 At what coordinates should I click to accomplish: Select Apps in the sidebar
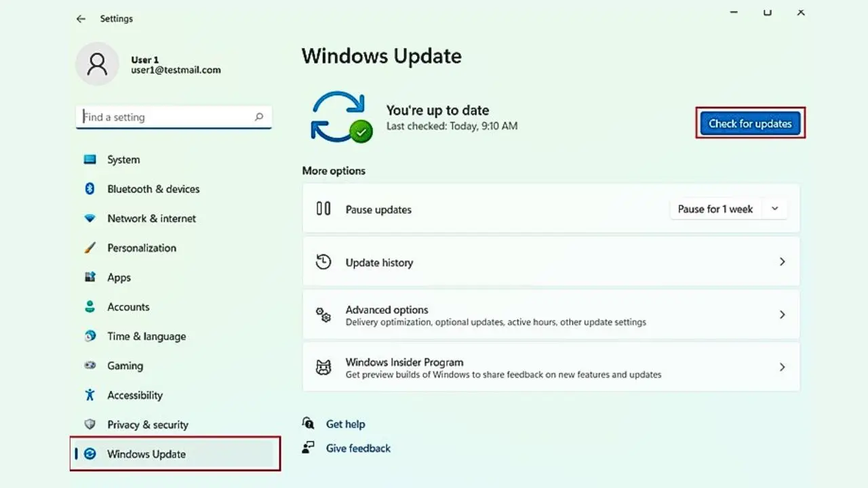[x=174, y=277]
